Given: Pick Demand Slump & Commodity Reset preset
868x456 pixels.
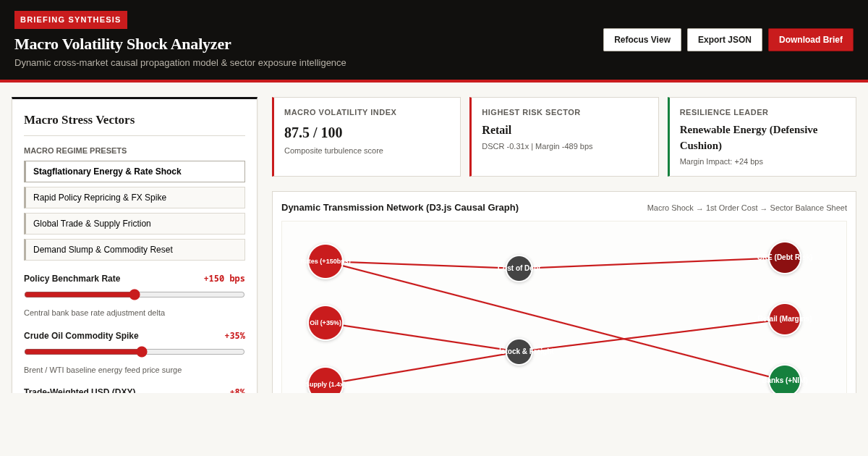Looking at the screenshot, I should tap(135, 250).
